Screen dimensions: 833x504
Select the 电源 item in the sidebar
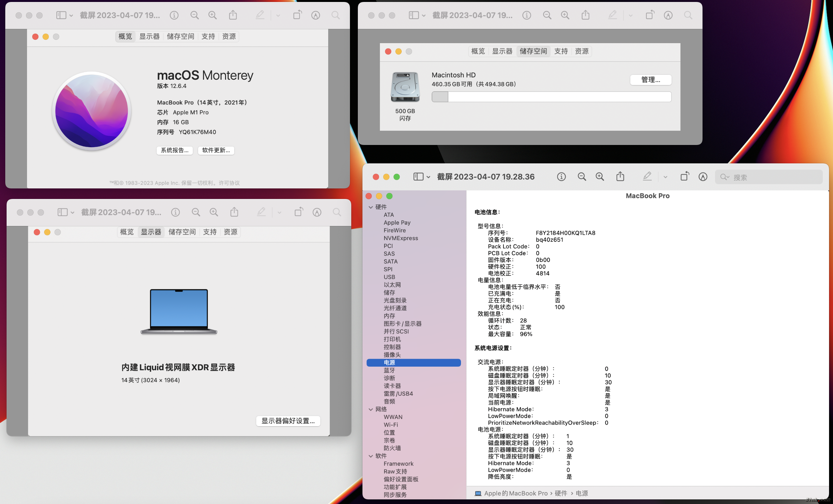(414, 363)
